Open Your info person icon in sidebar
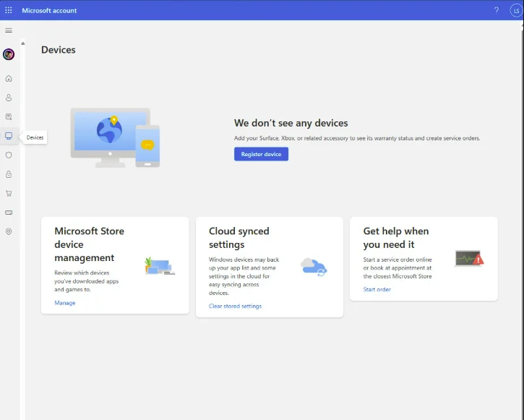The image size is (524, 420). 9,98
